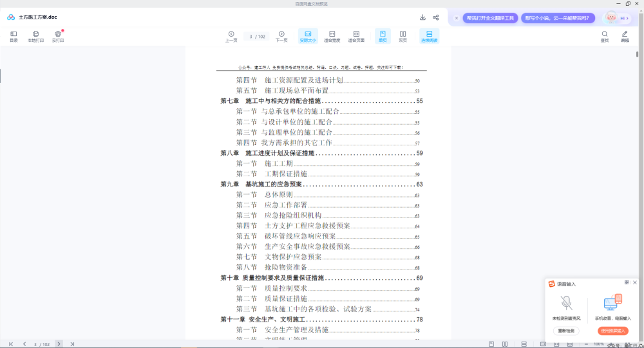Select continuous reading icon in bottom bar
644x348 pixels.
(524, 344)
